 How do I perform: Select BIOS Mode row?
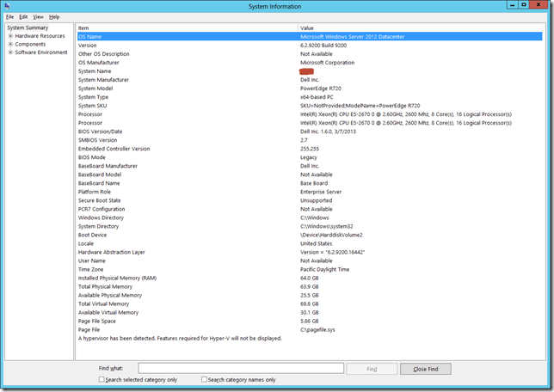click(310, 157)
